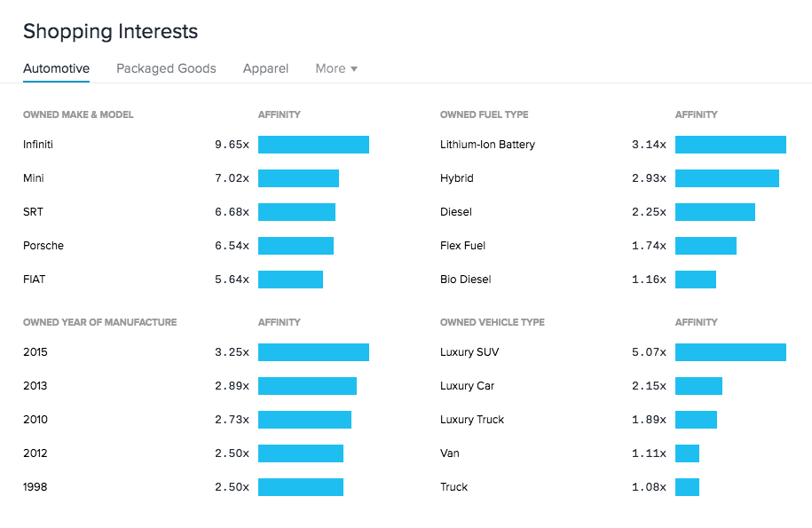This screenshot has height=528, width=812.
Task: Switch to the Packaged Goods tab
Action: click(166, 68)
